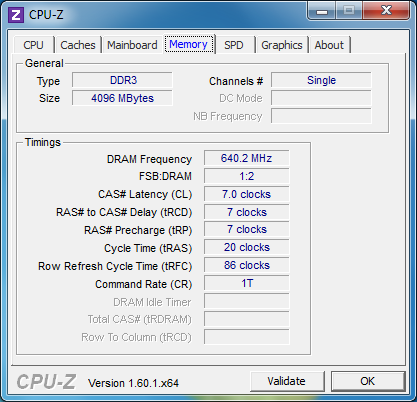
Task: Click the empty NB Frequency field
Action: [x=321, y=116]
